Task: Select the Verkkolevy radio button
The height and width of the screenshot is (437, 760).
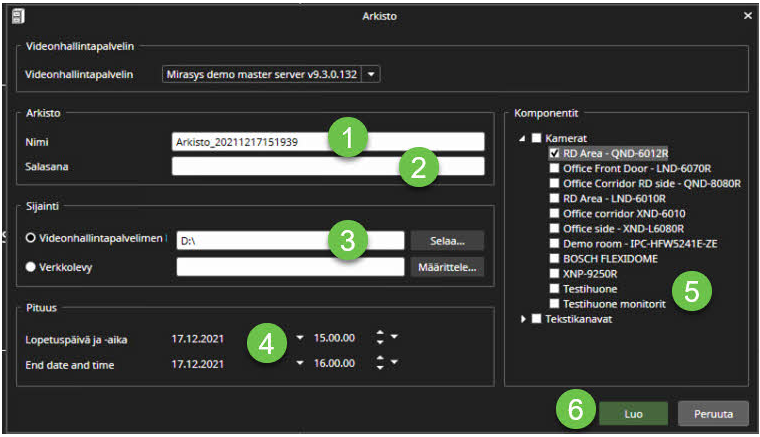Action: tap(32, 266)
